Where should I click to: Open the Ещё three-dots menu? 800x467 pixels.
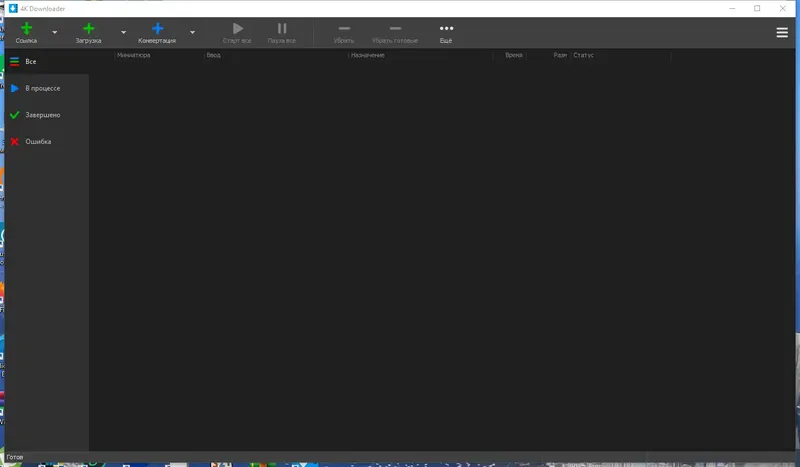(x=446, y=33)
